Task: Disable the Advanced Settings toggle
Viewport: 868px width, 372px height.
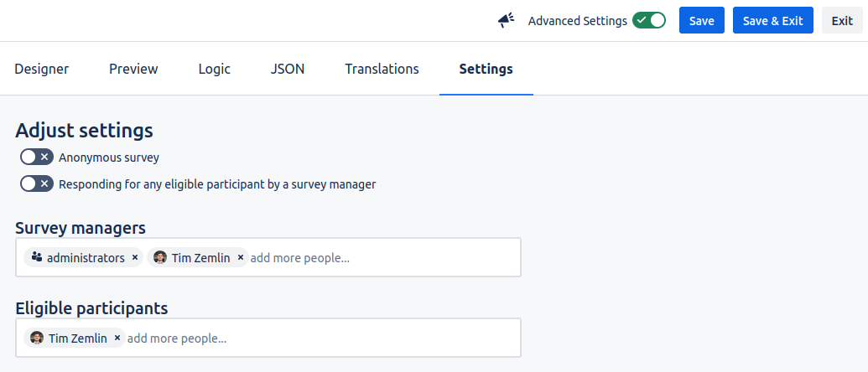Action: 648,21
